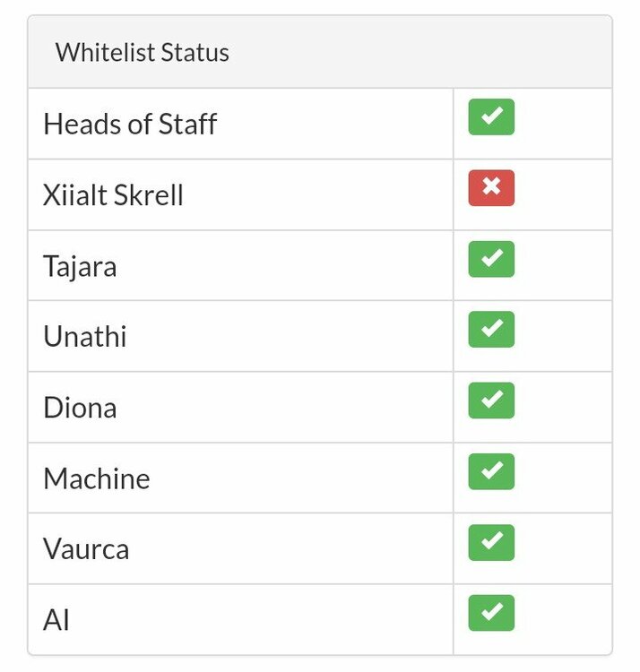640x672 pixels.
Task: Click the blank space right of the Xiialt Skrell red X
Action: coord(565,193)
